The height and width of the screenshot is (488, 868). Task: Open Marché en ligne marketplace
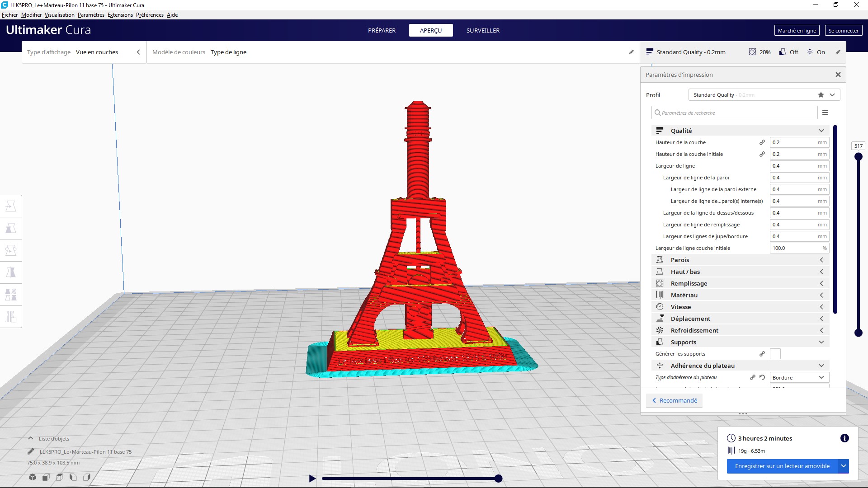tap(797, 30)
